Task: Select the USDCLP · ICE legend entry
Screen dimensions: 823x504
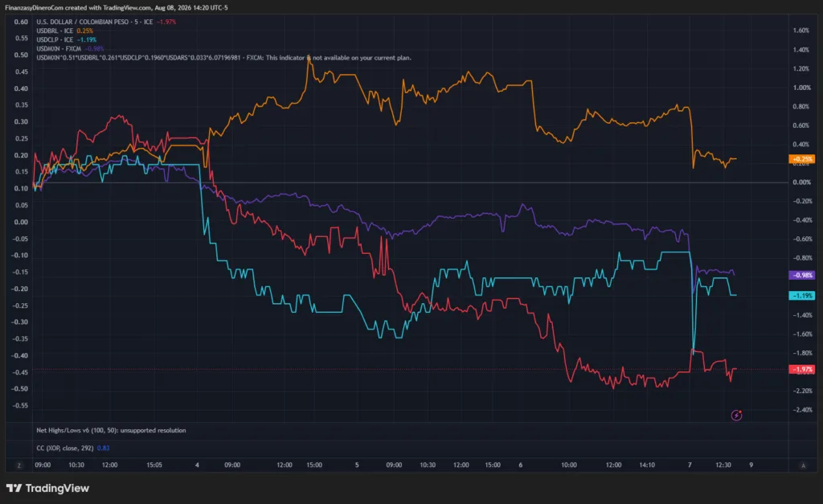Action: point(55,40)
